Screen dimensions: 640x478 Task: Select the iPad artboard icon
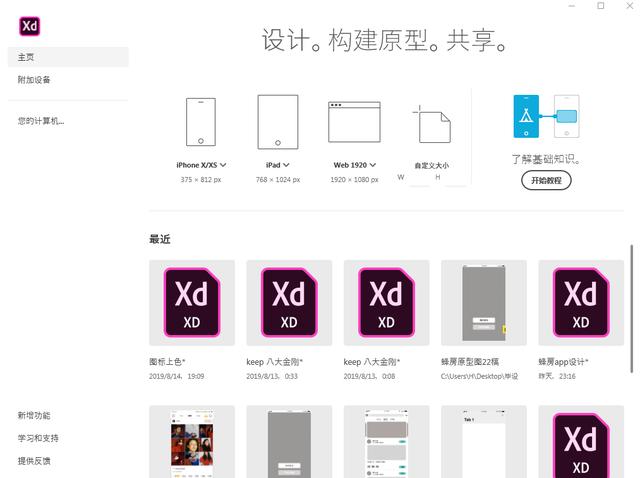pyautogui.click(x=278, y=122)
